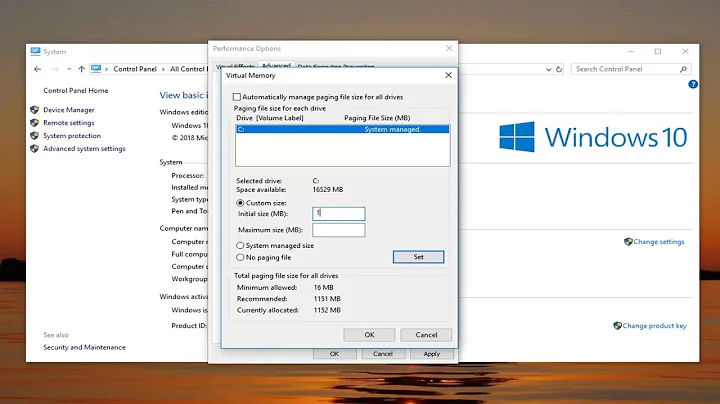Select System managed size option
Screen dimensions: 720x404
coord(240,246)
